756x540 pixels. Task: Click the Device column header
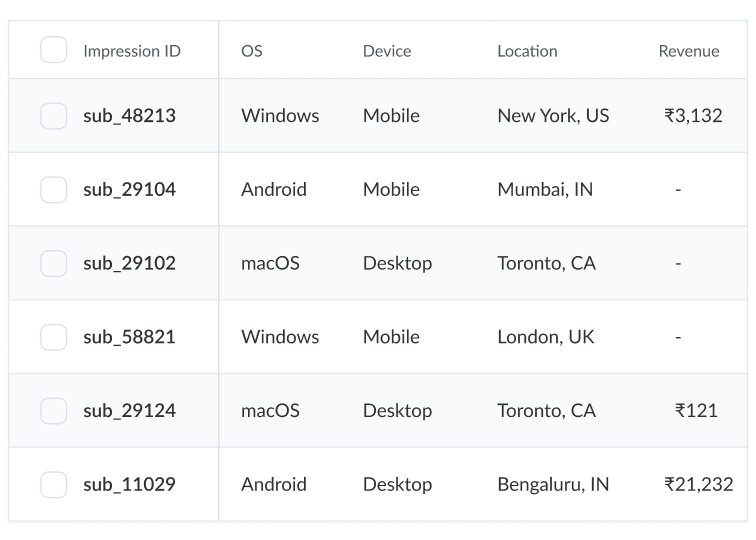tap(387, 51)
